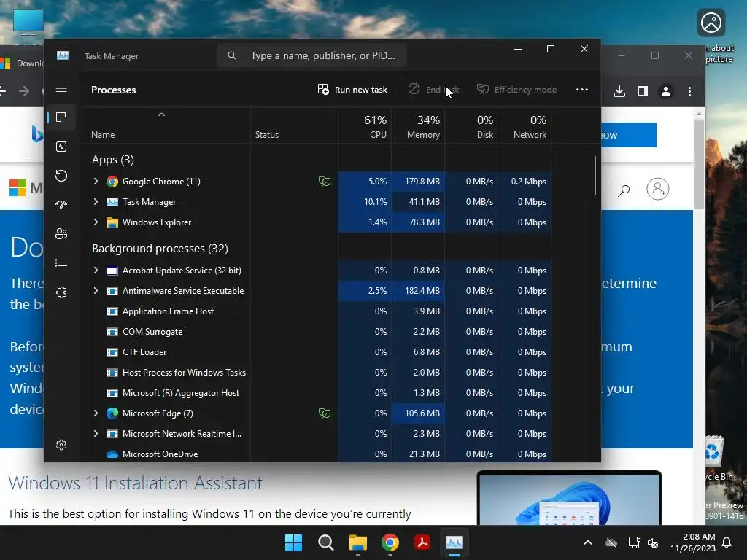Open taskbar Search
This screenshot has width=747, height=560.
point(326,542)
